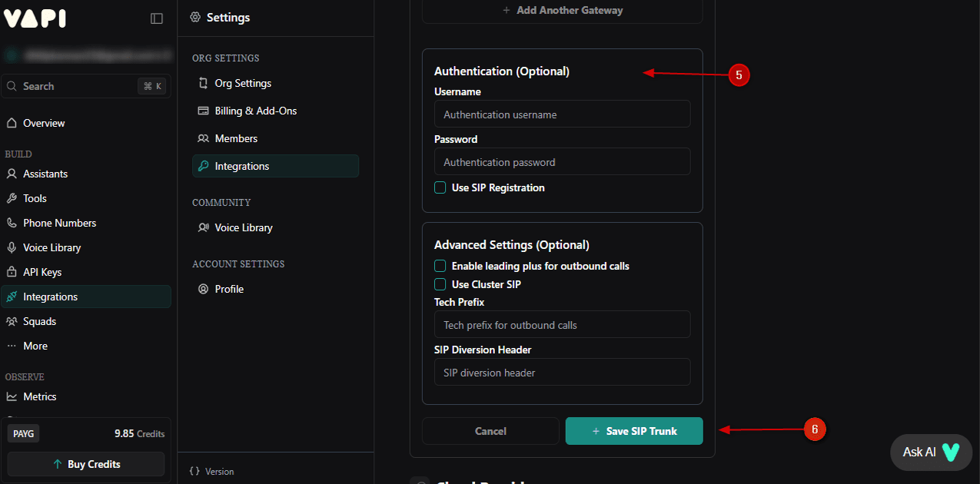Open the Ask AI assistant

coord(930,453)
